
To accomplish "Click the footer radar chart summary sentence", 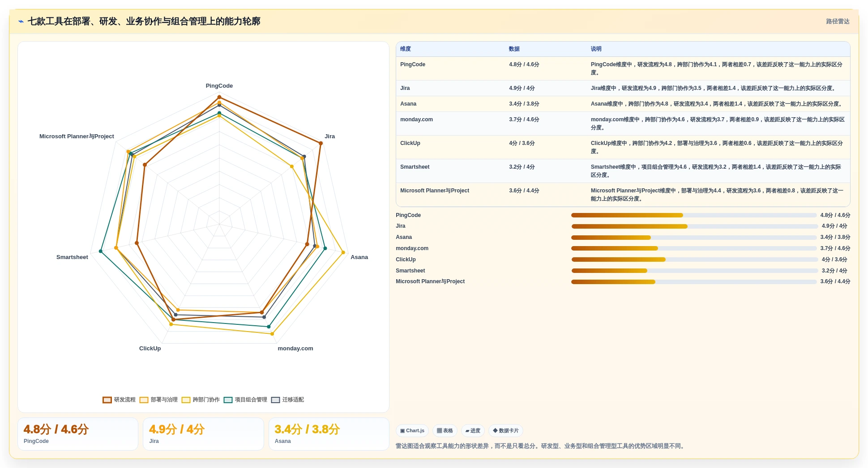I will [x=541, y=446].
